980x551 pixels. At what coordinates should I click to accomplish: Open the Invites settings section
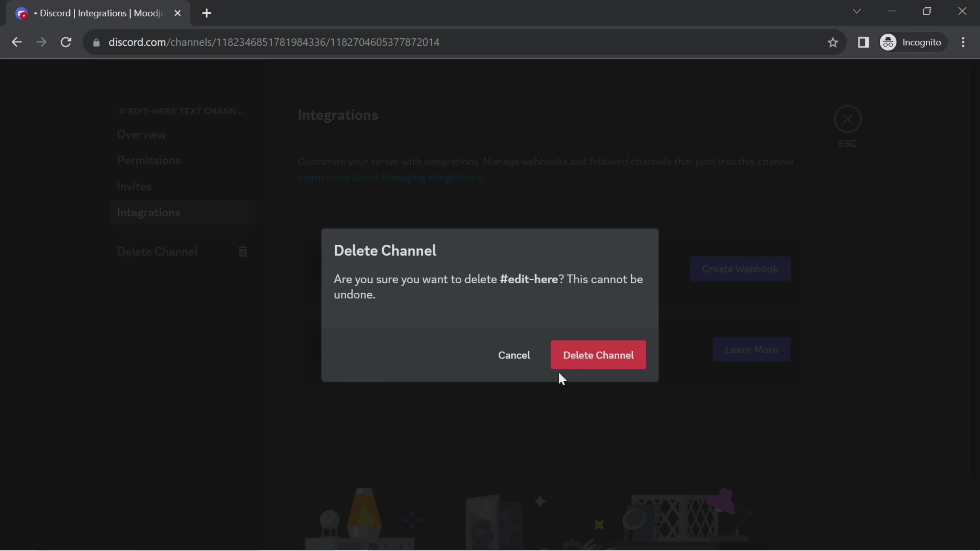(134, 186)
